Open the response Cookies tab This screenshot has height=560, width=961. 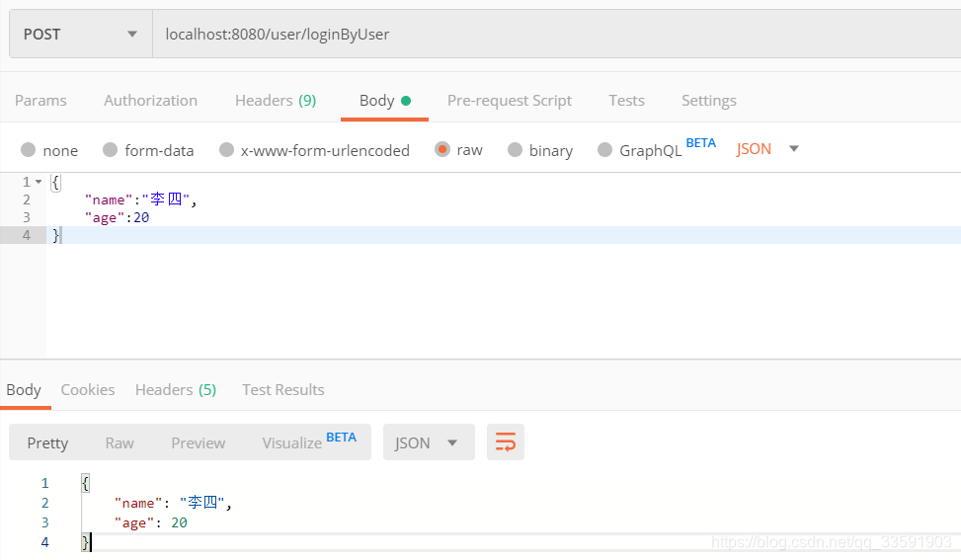coord(88,390)
